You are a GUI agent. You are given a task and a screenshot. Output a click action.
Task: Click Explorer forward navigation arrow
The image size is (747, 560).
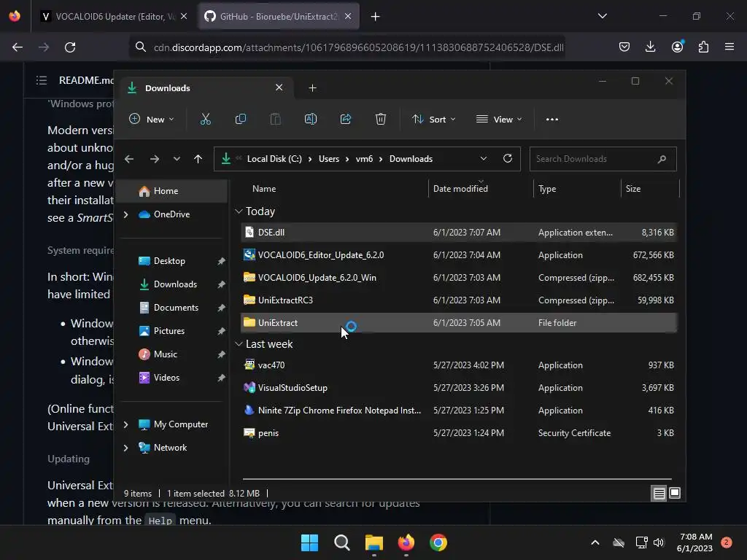(x=155, y=159)
